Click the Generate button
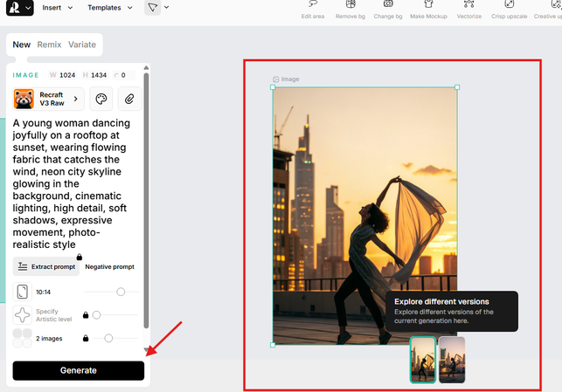Screen dimensions: 562x392 [79, 370]
